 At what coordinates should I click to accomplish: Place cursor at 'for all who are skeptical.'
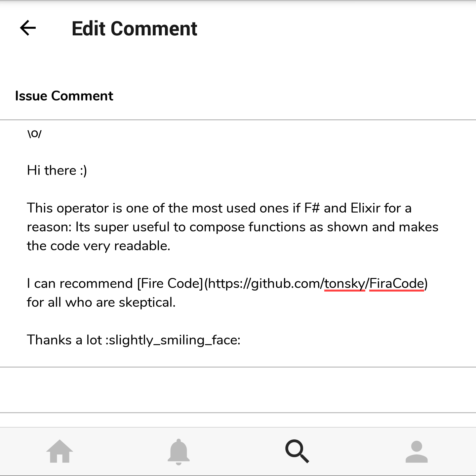click(101, 302)
